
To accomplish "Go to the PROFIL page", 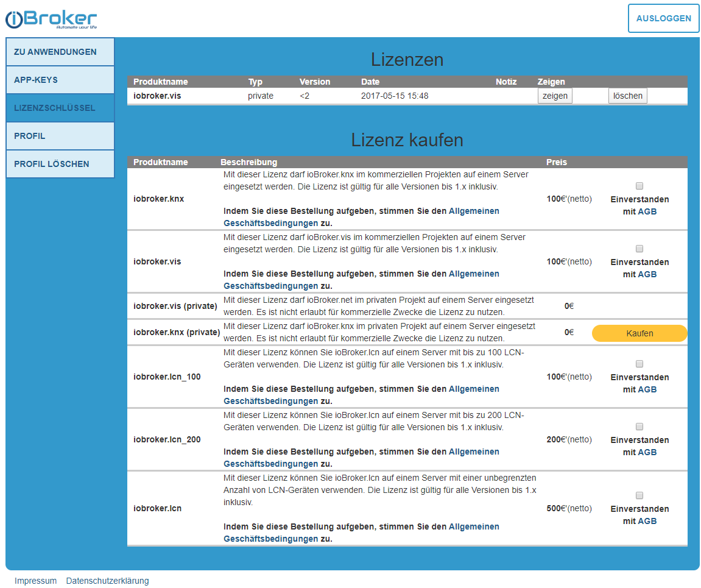I will point(60,136).
